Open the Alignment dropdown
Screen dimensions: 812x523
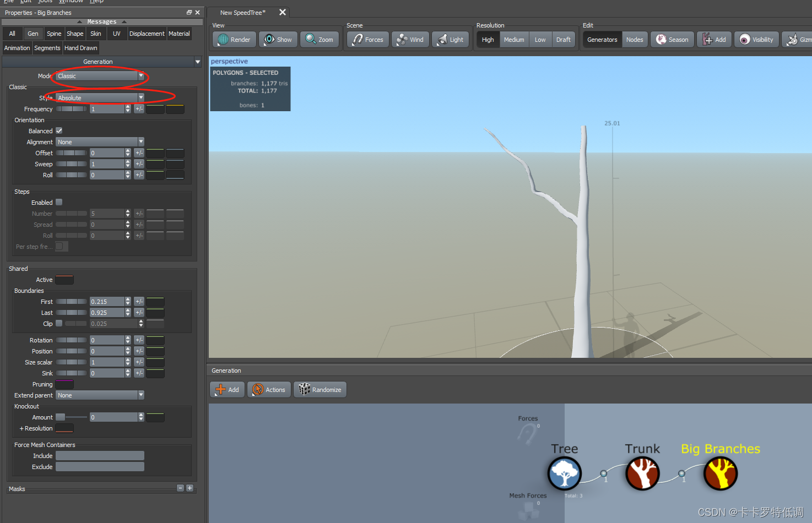[x=100, y=142]
